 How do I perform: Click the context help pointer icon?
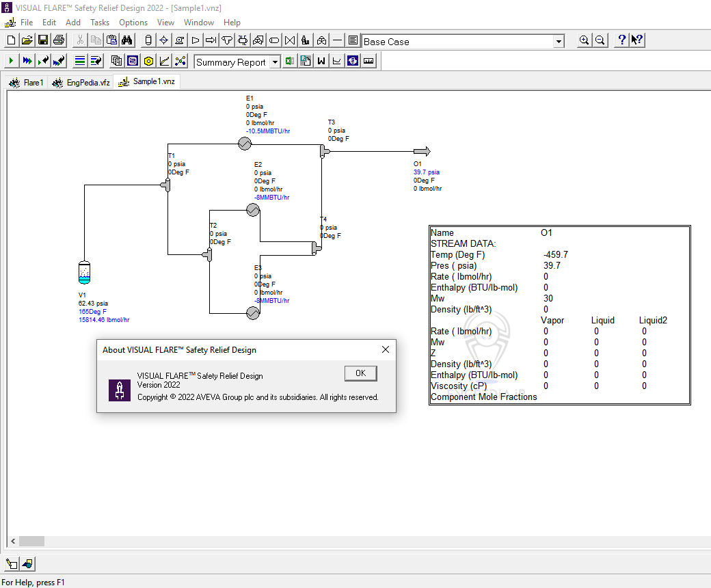(x=636, y=40)
